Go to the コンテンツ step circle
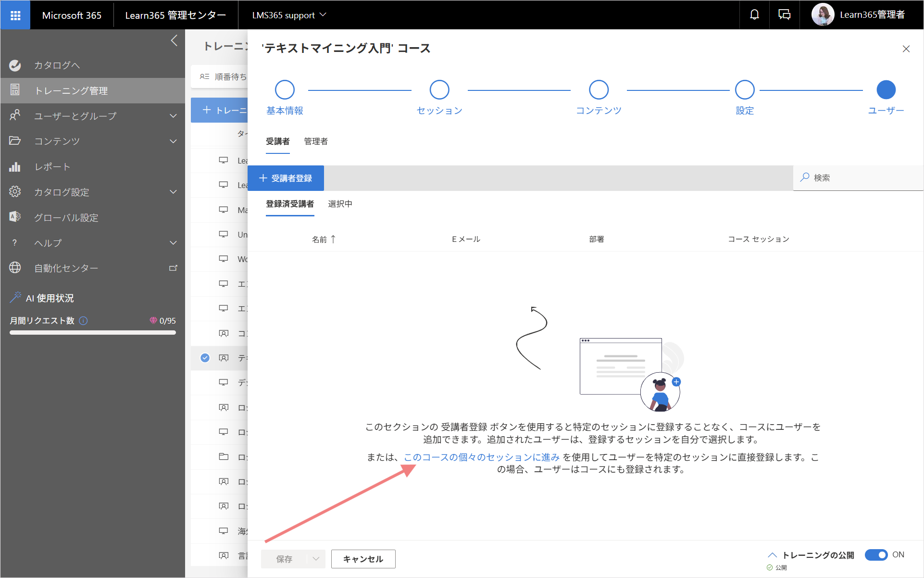924x578 pixels. click(599, 89)
